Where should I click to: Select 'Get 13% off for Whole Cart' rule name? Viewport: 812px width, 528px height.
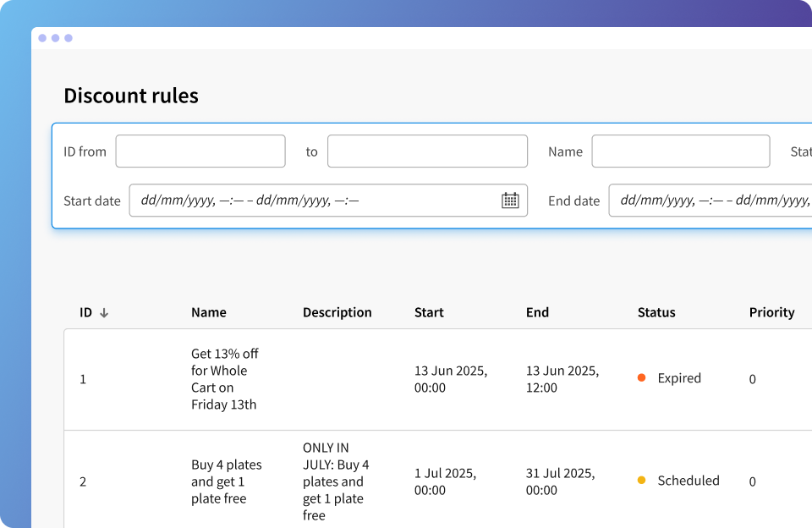tap(225, 379)
